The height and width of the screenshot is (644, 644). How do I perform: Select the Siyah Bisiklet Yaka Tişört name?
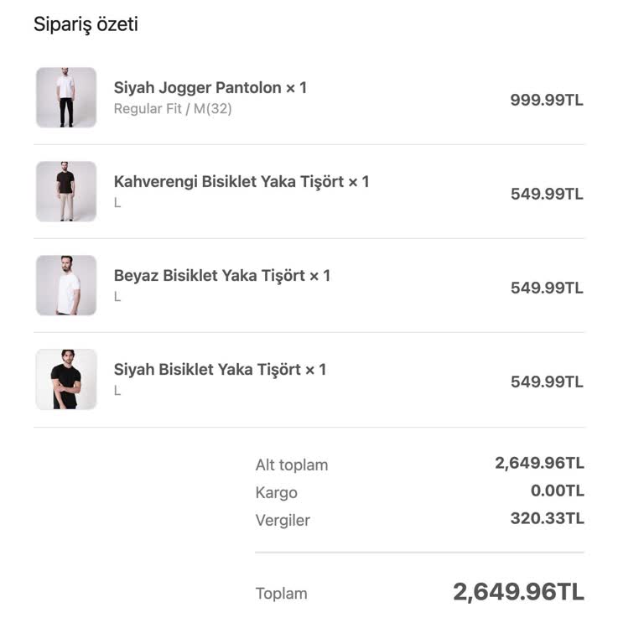[x=220, y=369]
